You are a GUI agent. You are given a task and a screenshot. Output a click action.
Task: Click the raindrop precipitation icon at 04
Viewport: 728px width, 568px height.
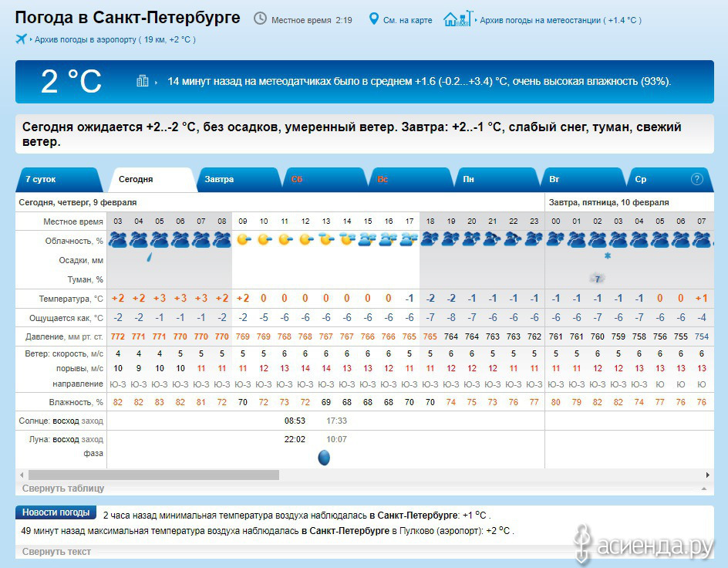pos(149,257)
